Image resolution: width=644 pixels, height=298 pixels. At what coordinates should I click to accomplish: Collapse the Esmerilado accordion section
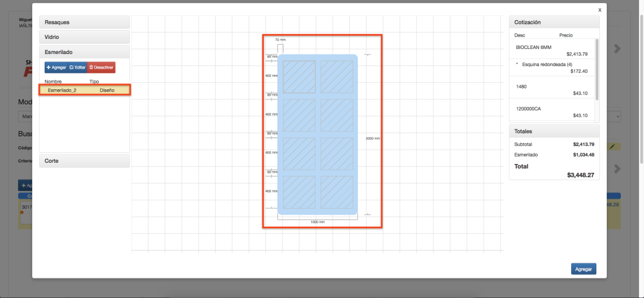point(84,52)
